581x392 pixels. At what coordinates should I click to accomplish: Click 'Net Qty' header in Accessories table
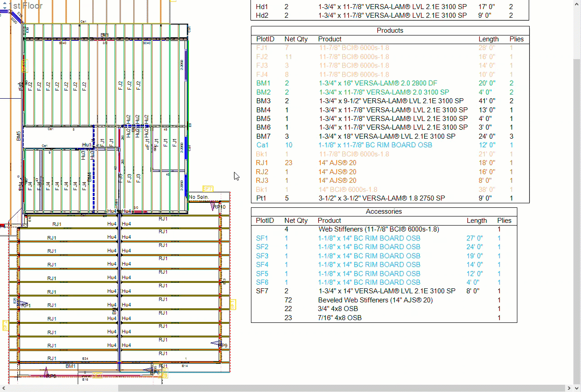point(296,221)
